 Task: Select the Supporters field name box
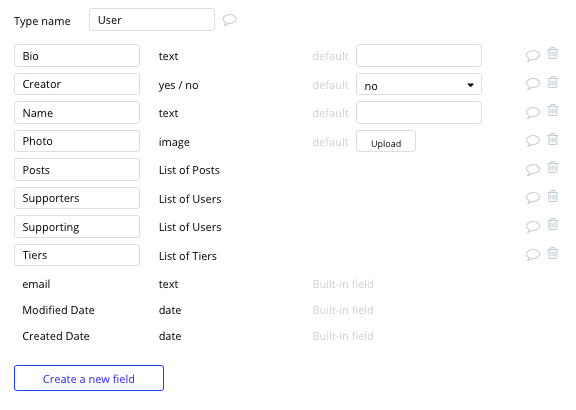(77, 198)
